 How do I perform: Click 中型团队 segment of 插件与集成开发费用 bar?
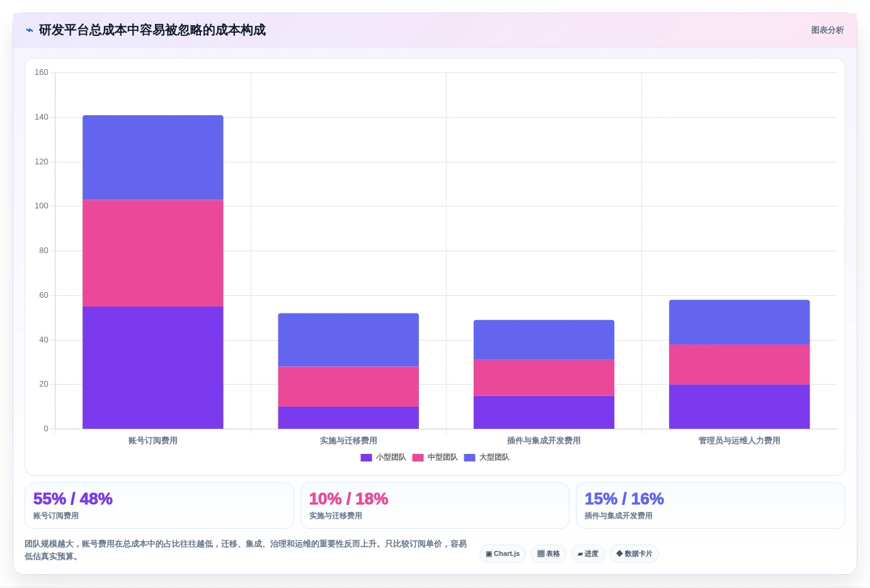[544, 378]
